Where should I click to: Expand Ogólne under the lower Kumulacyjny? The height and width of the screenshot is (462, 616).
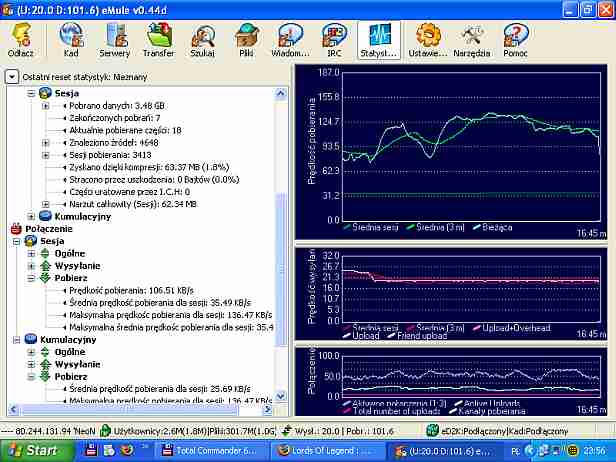coord(31,352)
